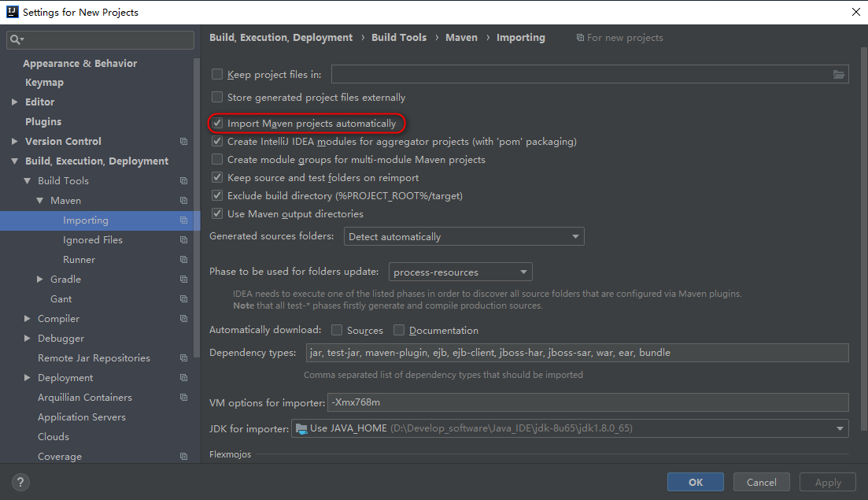868x500 pixels.
Task: Expand the Deployment tree node
Action: (27, 378)
